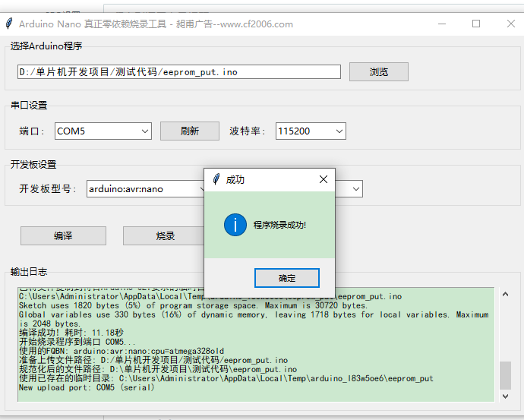Close the 成功 dialog with X

[x=323, y=179]
